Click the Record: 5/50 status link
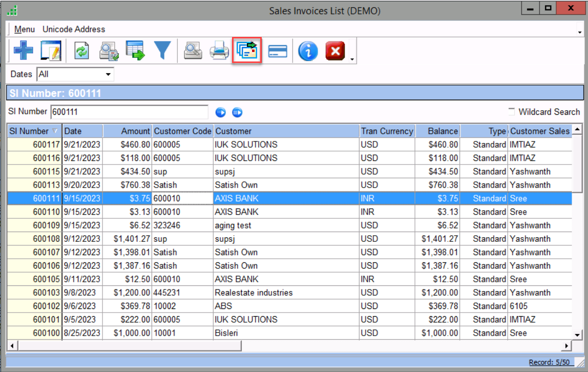 tap(549, 362)
